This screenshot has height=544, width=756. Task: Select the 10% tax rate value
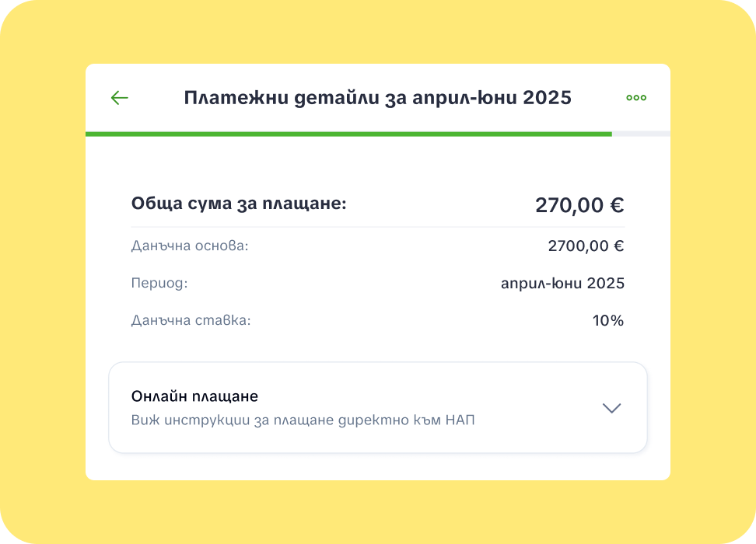click(x=607, y=319)
